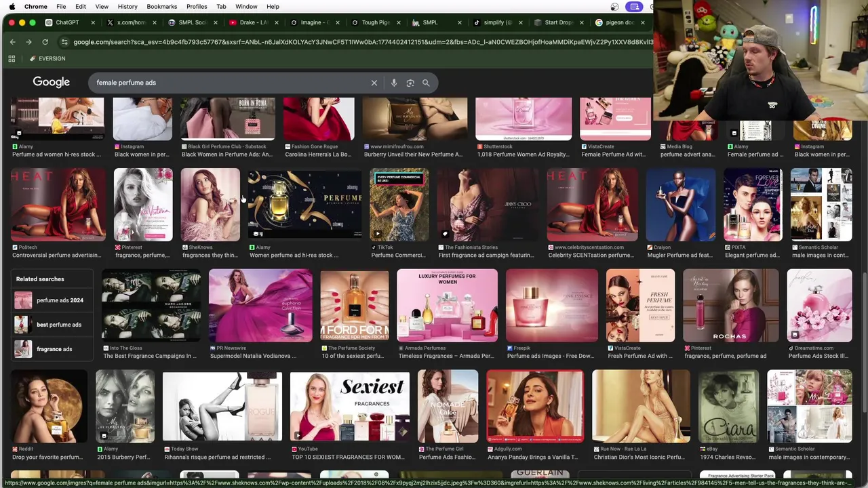Viewport: 868px width, 488px height.
Task: Open the eBay Ciara 1974 ad image
Action: [729, 406]
